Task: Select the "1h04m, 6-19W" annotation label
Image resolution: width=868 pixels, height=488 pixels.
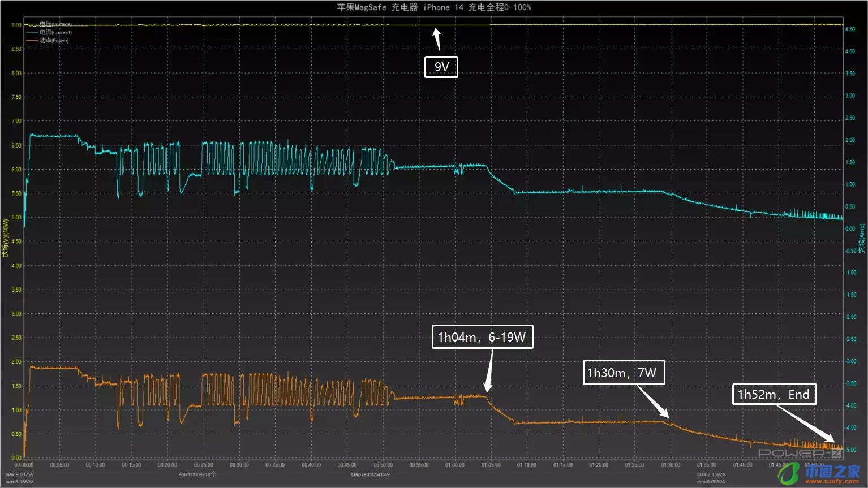Action: tap(482, 337)
